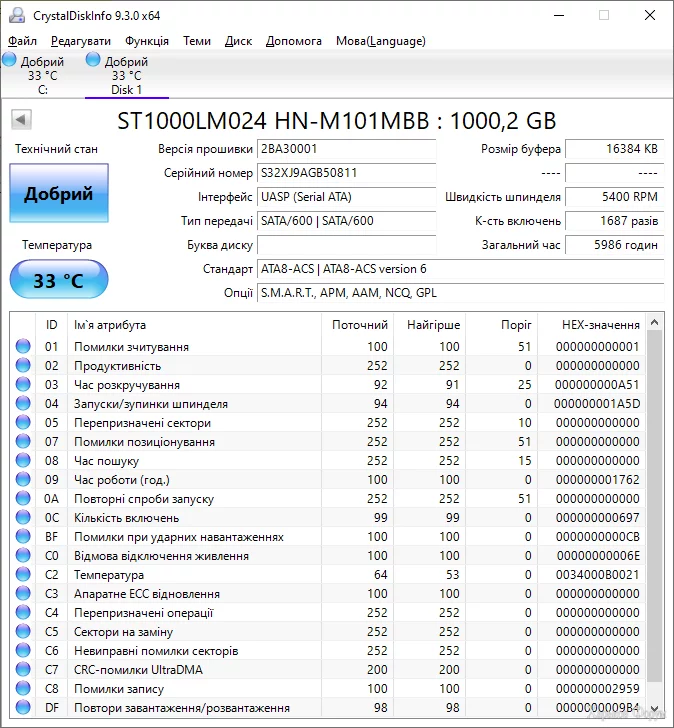Click status orb for Помилки запису row
This screenshot has width=674, height=728.
pos(23,689)
